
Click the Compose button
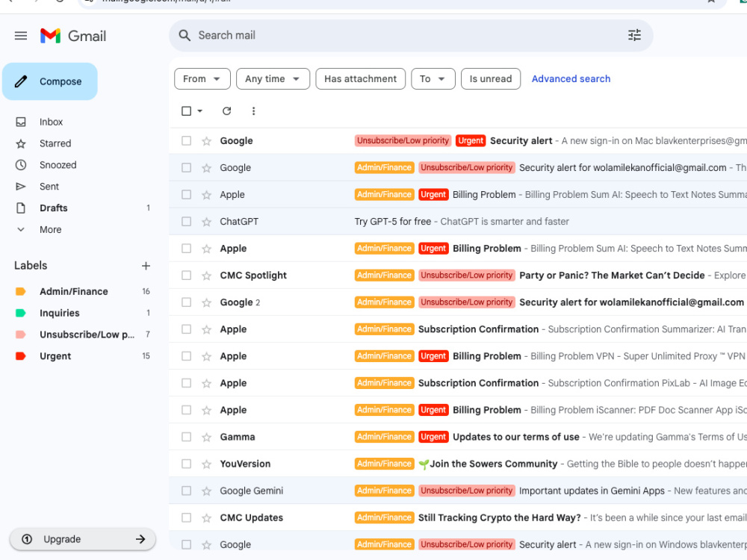(x=50, y=81)
